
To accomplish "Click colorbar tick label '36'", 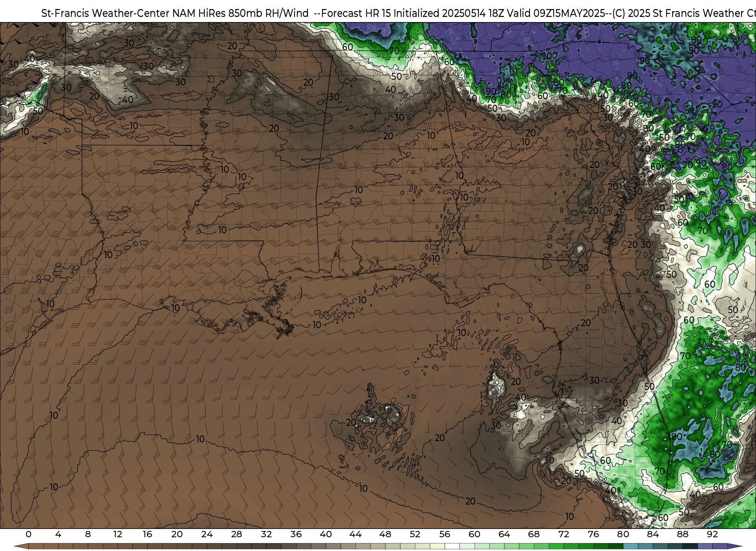I will coord(296,534).
